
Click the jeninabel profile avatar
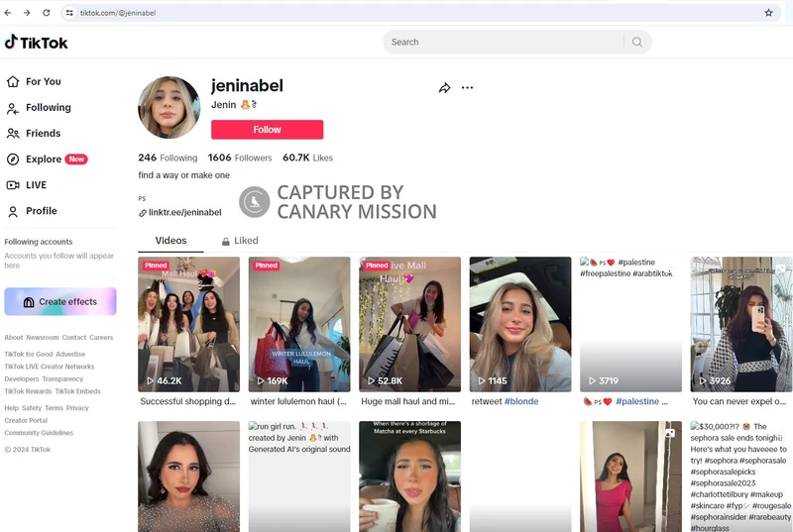click(x=169, y=108)
